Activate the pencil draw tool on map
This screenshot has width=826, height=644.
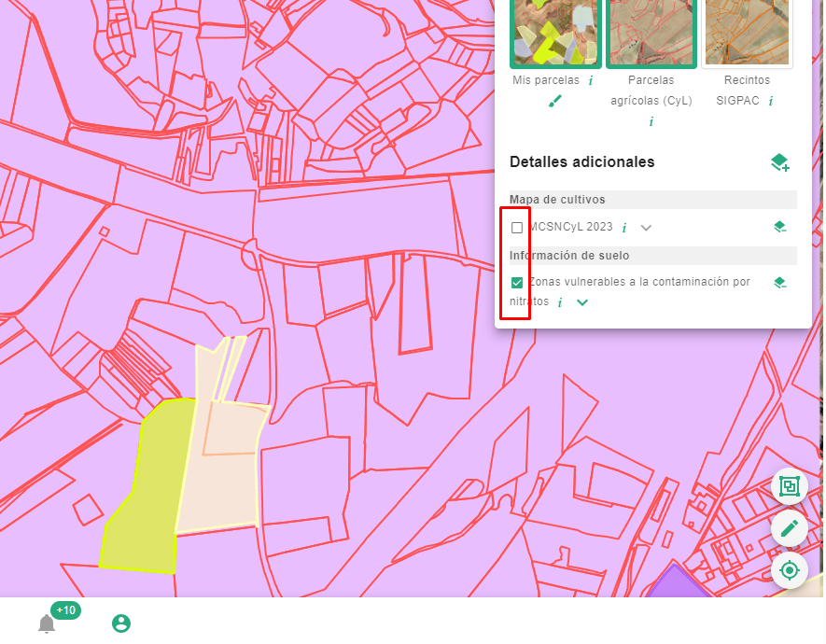790,528
